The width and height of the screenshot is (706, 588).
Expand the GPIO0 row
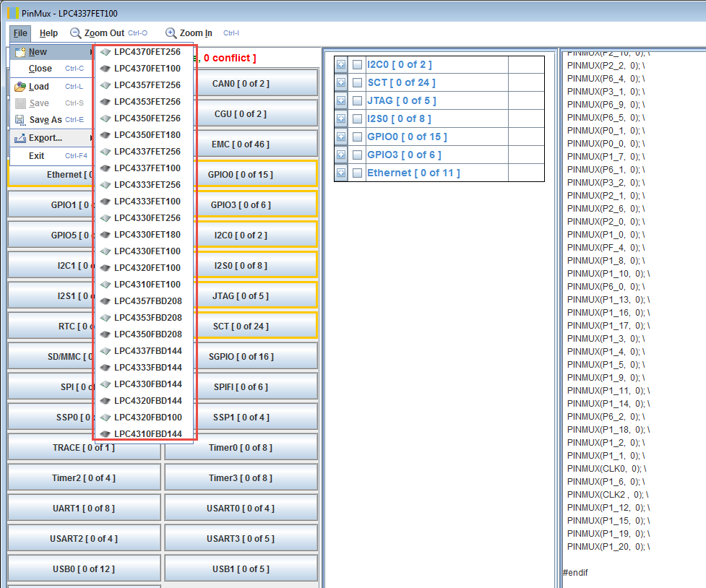pos(341,137)
